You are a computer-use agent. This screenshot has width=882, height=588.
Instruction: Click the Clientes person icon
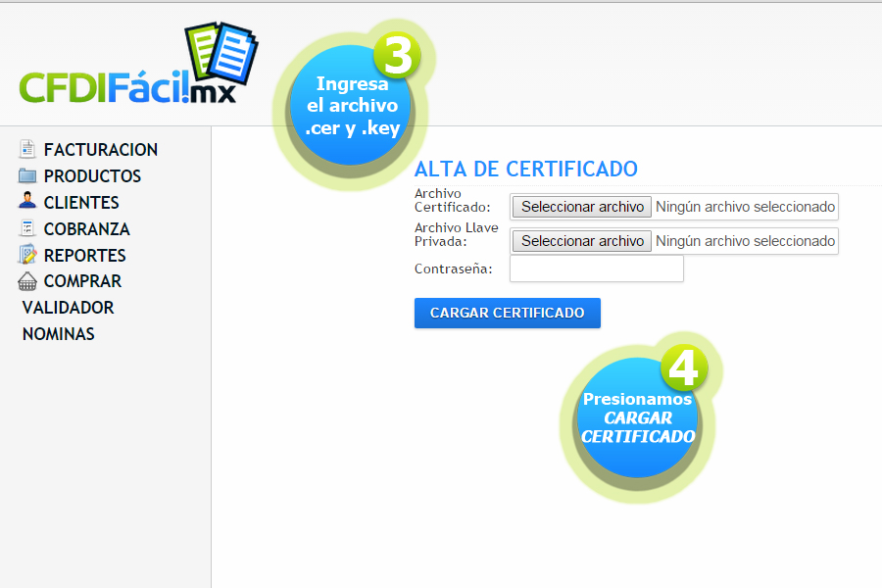click(27, 201)
